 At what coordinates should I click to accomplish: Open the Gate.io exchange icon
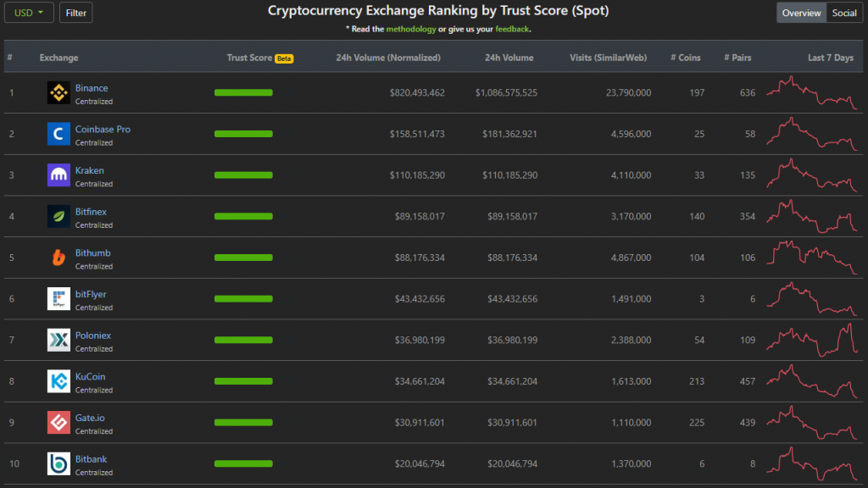tap(57, 423)
